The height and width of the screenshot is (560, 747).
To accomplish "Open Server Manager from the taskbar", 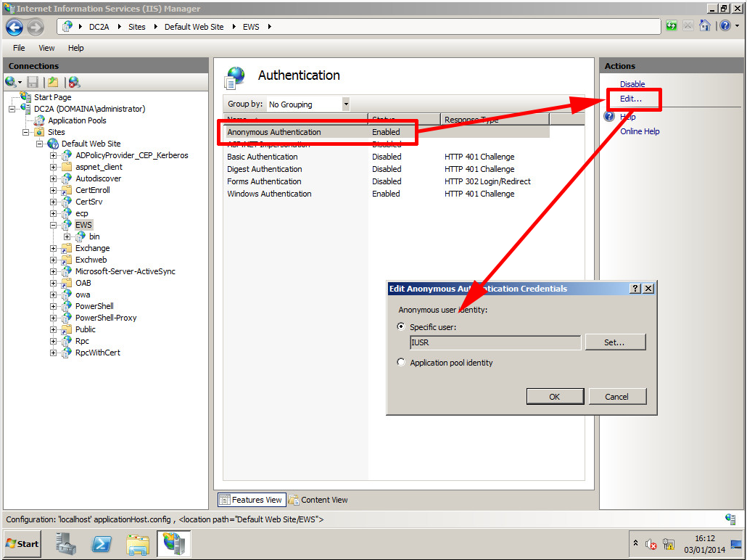I will [x=66, y=544].
